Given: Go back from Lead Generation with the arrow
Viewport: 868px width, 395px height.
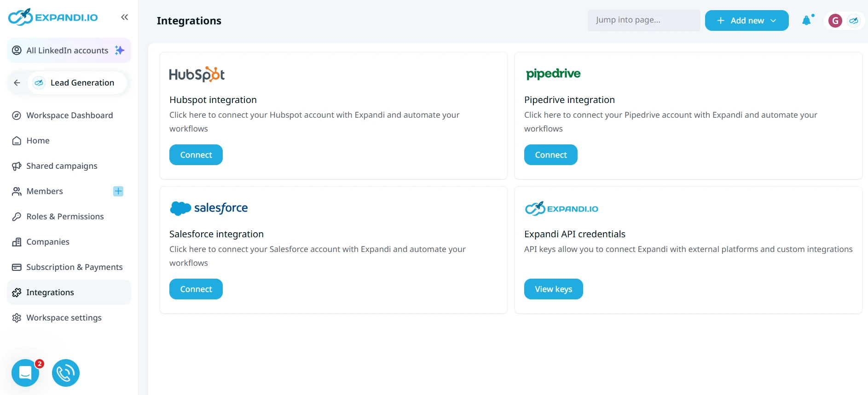Looking at the screenshot, I should click(x=17, y=83).
